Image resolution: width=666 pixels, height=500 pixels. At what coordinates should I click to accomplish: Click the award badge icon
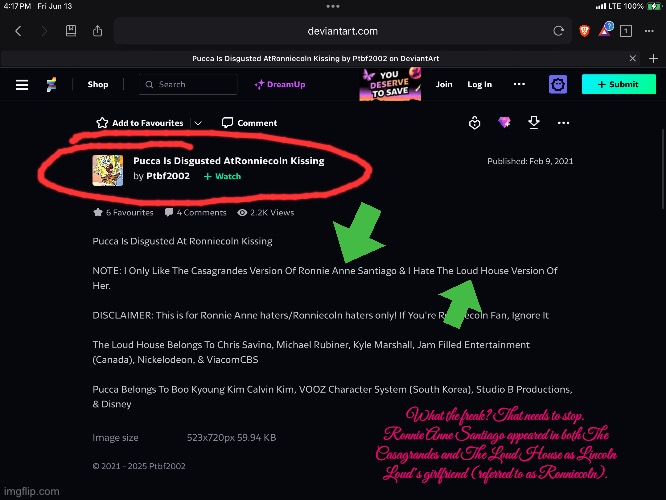474,123
